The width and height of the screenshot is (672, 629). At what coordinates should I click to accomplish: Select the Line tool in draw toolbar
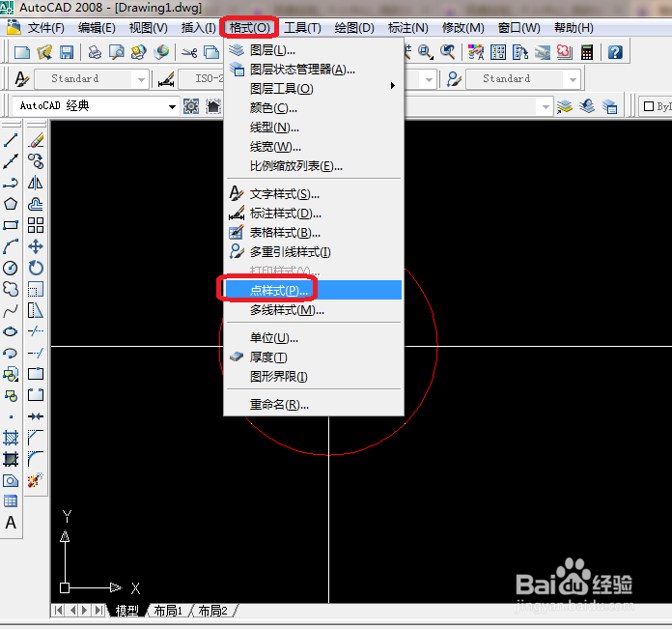[11, 141]
